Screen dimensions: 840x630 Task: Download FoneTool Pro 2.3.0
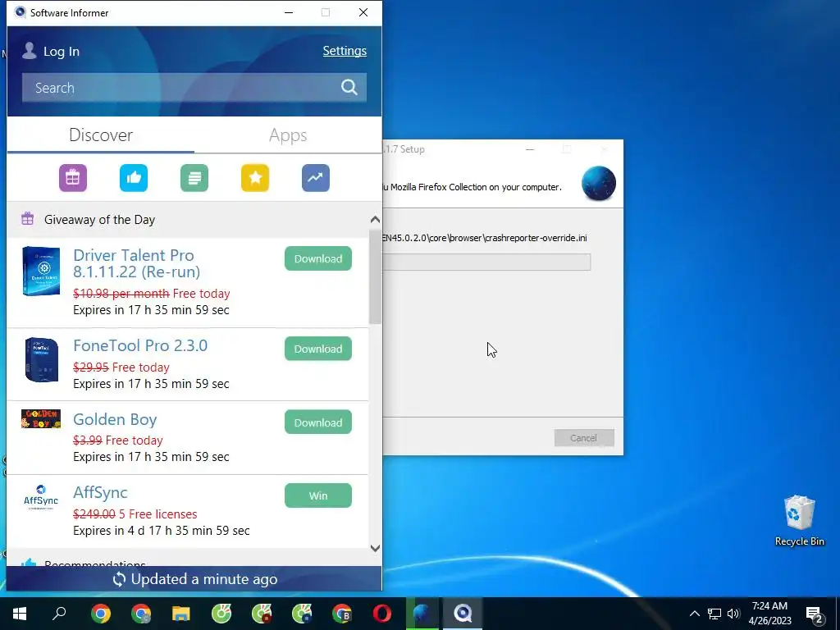click(318, 349)
